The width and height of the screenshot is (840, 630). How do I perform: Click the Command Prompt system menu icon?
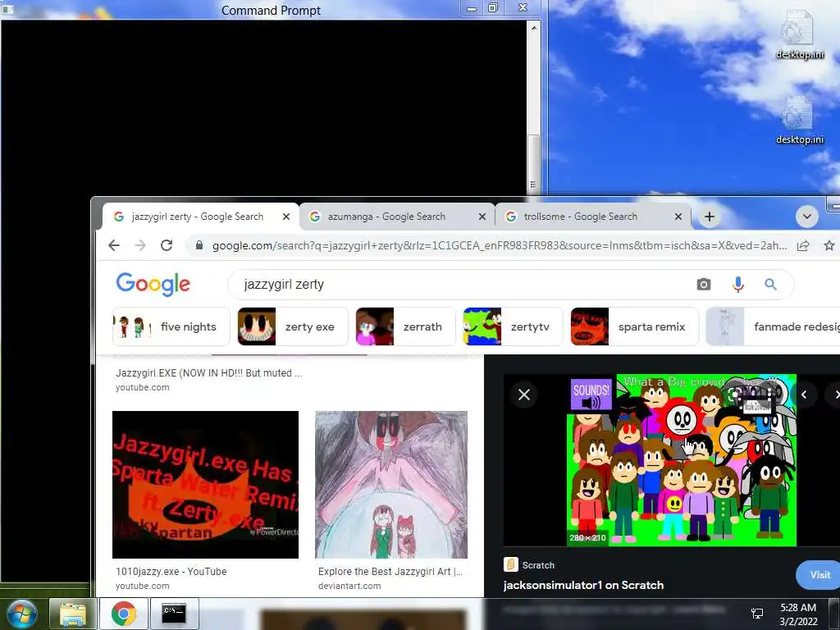tap(7, 10)
